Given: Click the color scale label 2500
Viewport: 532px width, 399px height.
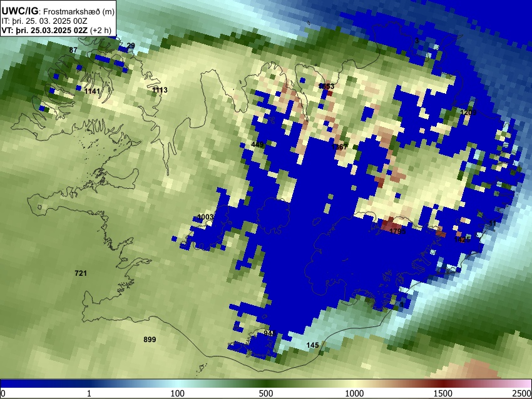Looking at the screenshot, I should pyautogui.click(x=523, y=393).
